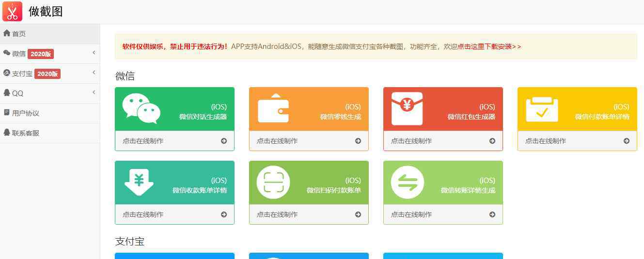
Task: Click the WeChat icon in sidebar
Action: pyautogui.click(x=7, y=53)
